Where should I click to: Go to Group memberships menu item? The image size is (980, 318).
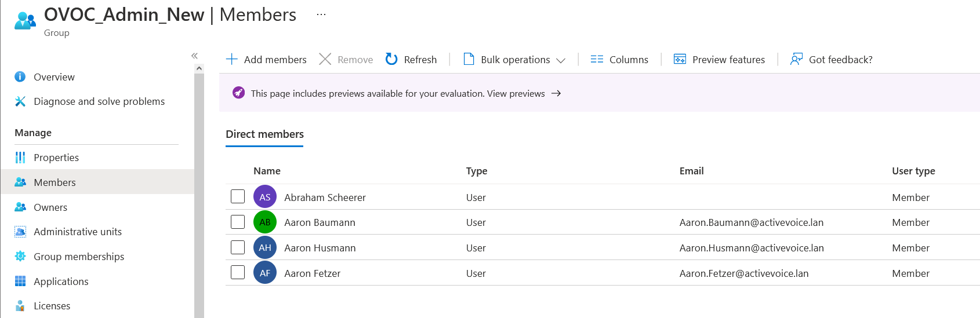(x=78, y=257)
